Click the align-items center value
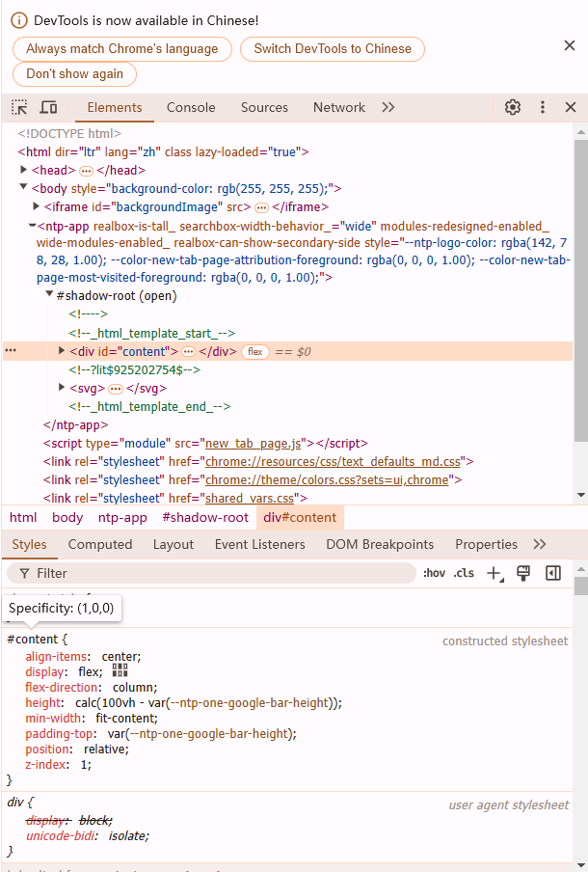The image size is (588, 872). (121, 657)
